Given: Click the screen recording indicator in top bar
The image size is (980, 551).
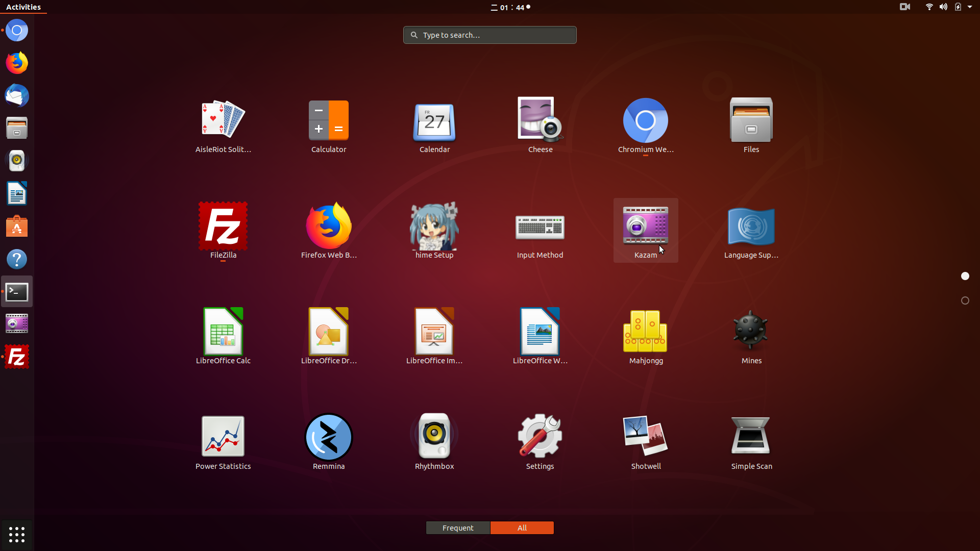Looking at the screenshot, I should [x=905, y=7].
